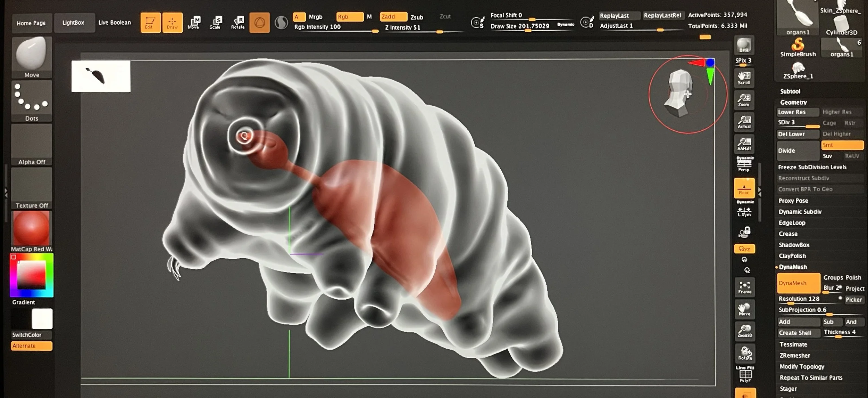Toggle the Smt smoothing option
This screenshot has height=398, width=868.
[842, 145]
